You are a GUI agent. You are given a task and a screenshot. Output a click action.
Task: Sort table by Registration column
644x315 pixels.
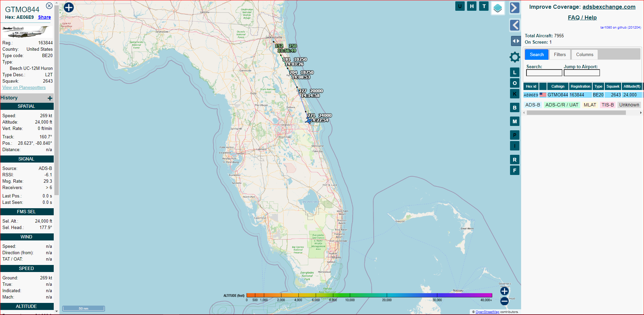(x=580, y=86)
